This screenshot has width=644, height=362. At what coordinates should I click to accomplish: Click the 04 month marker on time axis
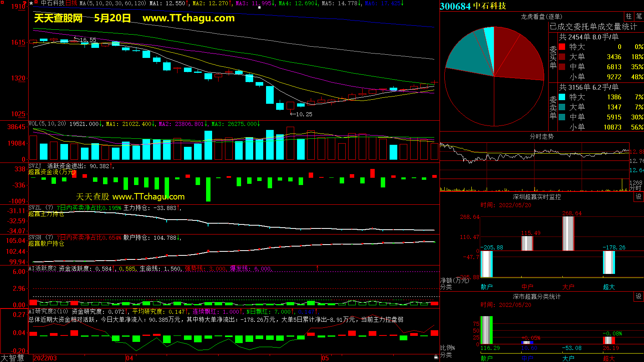[x=130, y=358]
